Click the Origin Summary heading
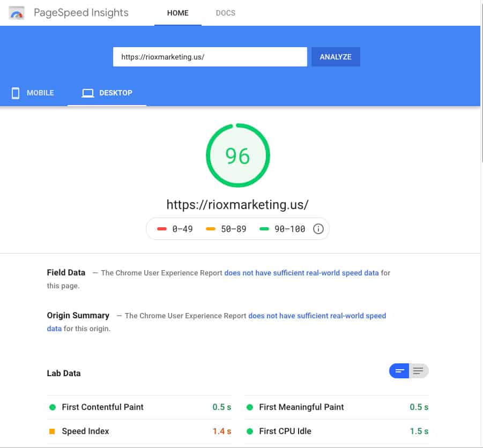 click(x=78, y=315)
